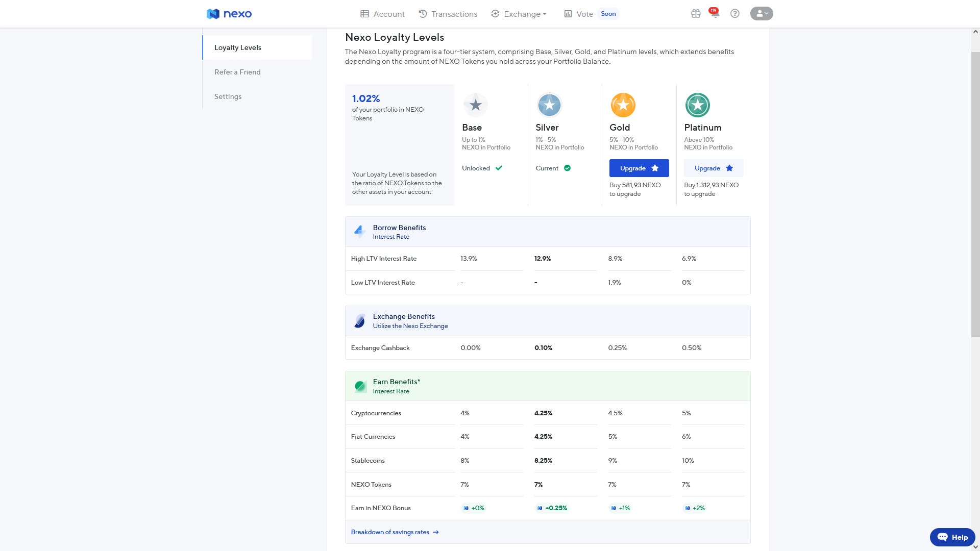
Task: Click the Nexo logo
Action: click(x=229, y=14)
